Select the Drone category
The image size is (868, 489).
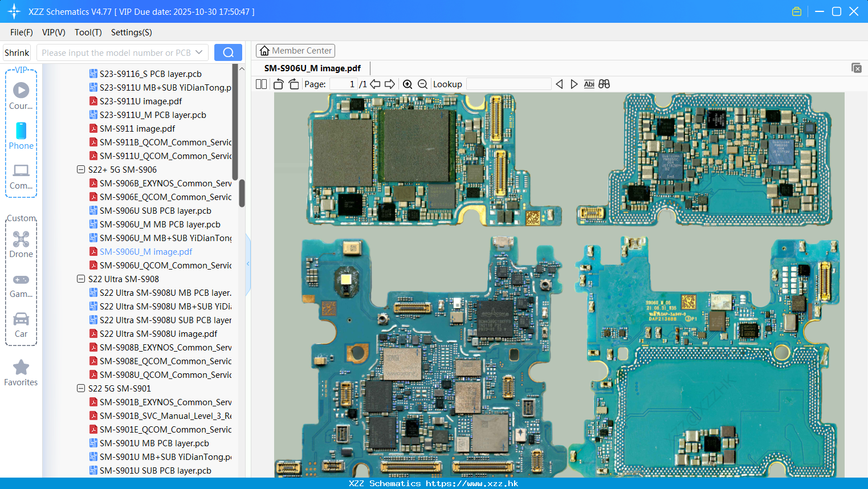[21, 244]
